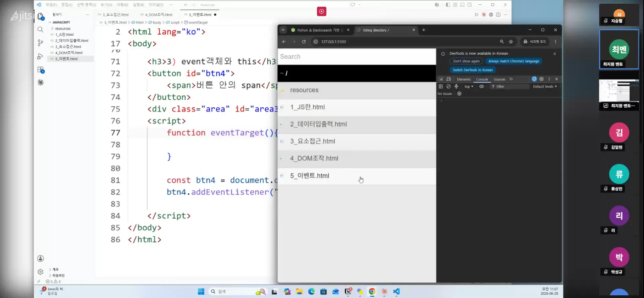This screenshot has width=644, height=298.
Task: Open the Windows Start menu
Action: click(x=201, y=292)
